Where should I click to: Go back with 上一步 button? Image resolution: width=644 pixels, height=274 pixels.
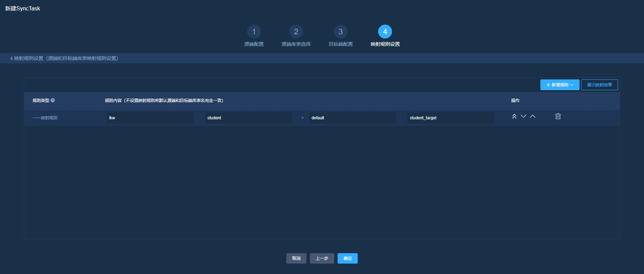[x=322, y=258]
